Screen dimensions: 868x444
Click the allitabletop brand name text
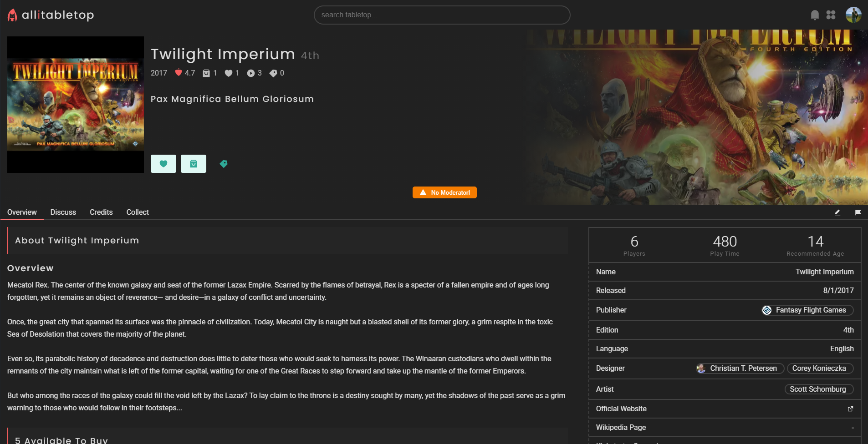pyautogui.click(x=58, y=15)
